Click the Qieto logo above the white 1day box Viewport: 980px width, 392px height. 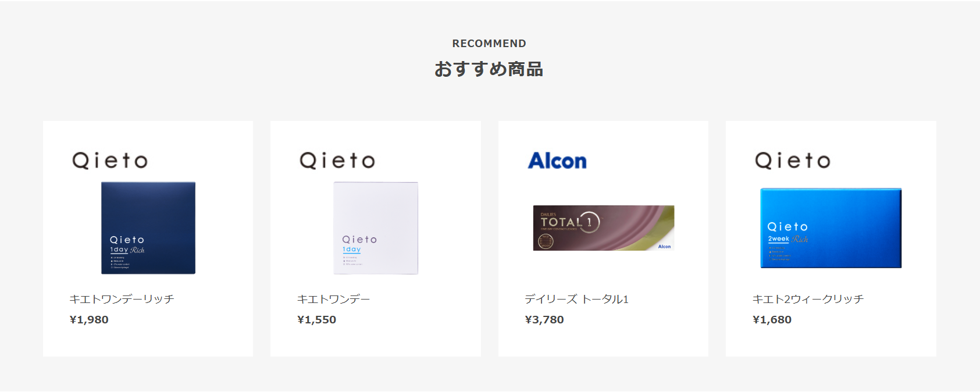(337, 161)
